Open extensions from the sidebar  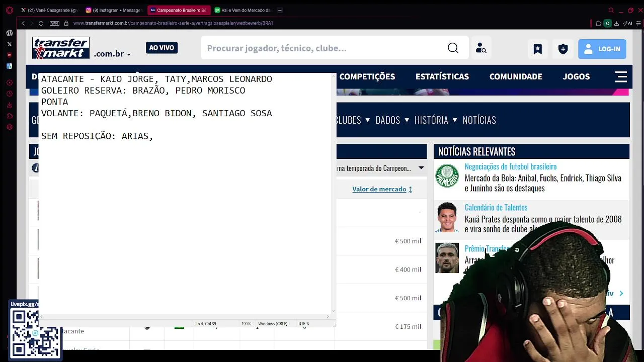(x=10, y=116)
